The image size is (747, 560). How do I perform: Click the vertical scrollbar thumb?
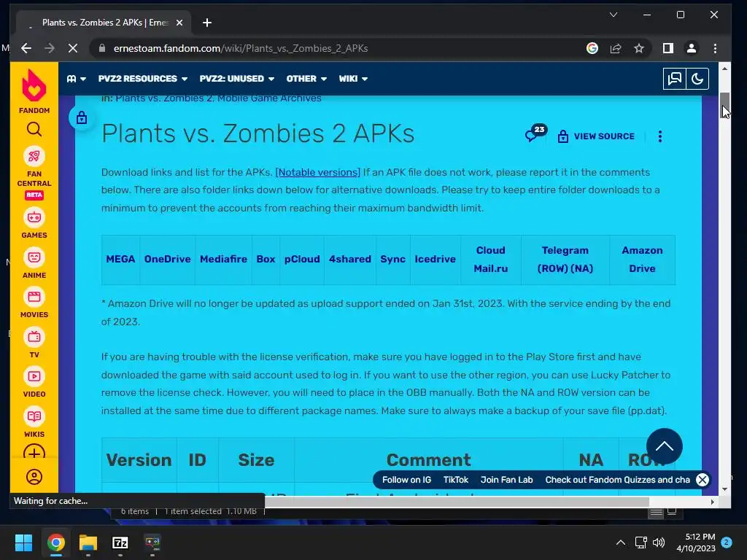tap(724, 105)
